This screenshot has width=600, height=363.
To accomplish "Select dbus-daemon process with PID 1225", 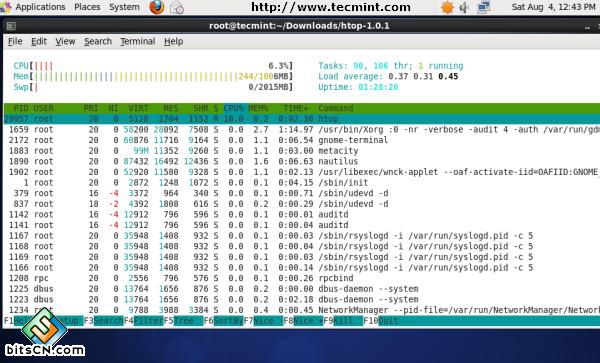I will point(302,289).
